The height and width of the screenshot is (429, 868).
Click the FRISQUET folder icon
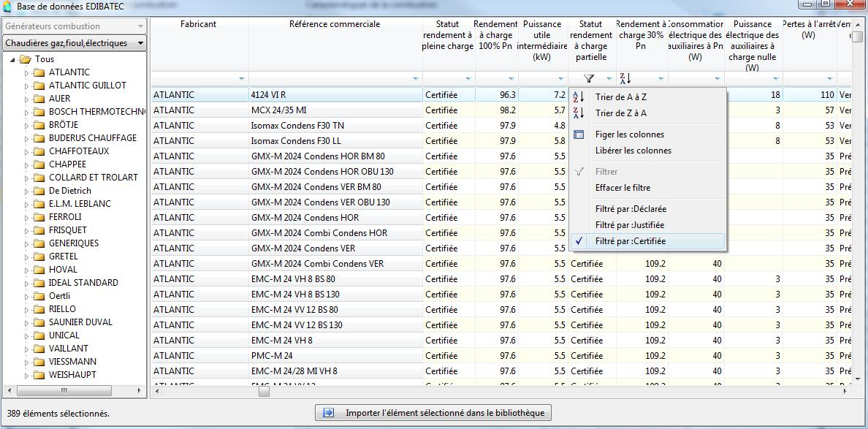click(38, 230)
